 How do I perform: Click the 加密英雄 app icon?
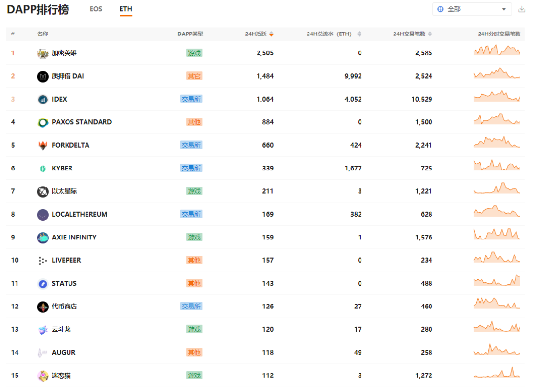[x=43, y=53]
